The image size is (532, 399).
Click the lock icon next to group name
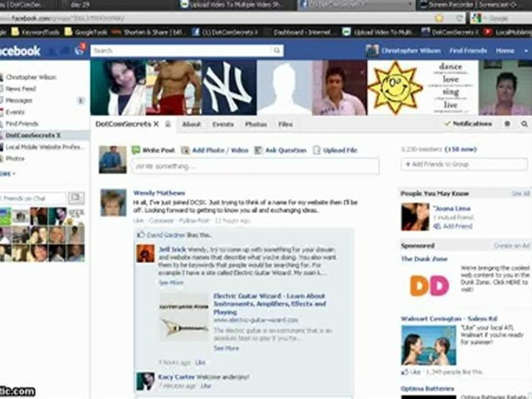pos(167,124)
